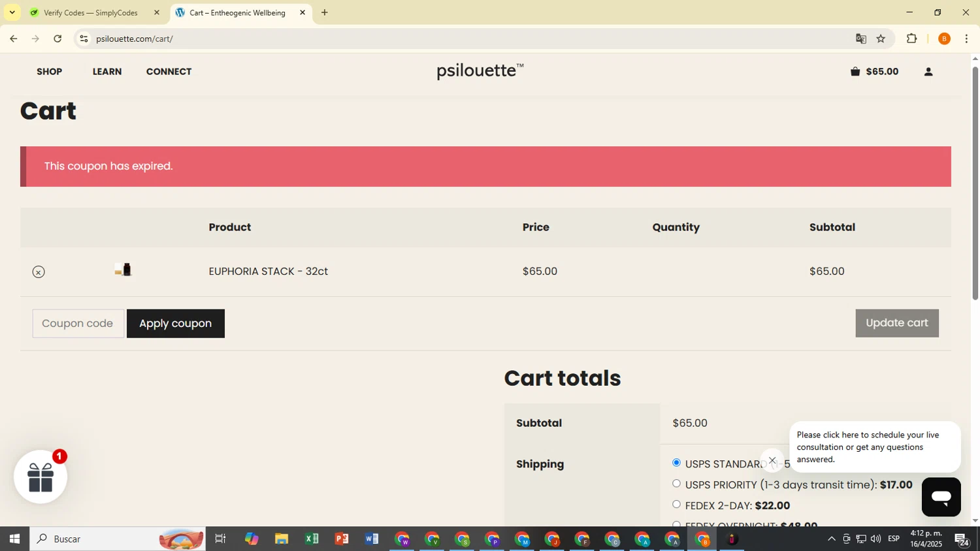The width and height of the screenshot is (980, 551).
Task: Open File Explorer from taskbar
Action: tap(282, 539)
